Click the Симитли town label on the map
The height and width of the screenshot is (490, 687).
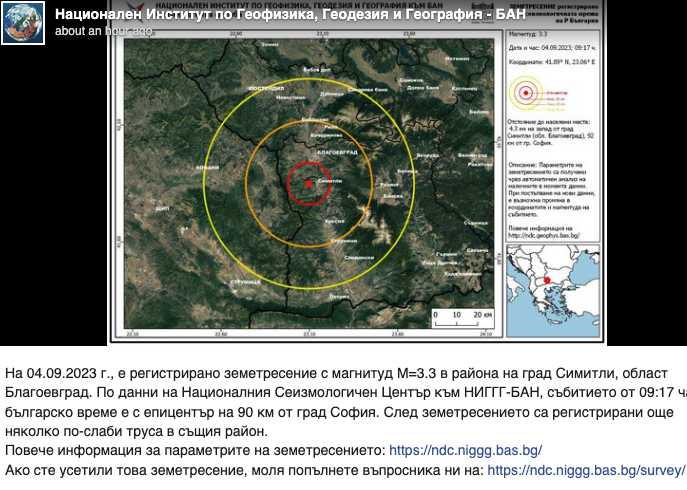[329, 181]
